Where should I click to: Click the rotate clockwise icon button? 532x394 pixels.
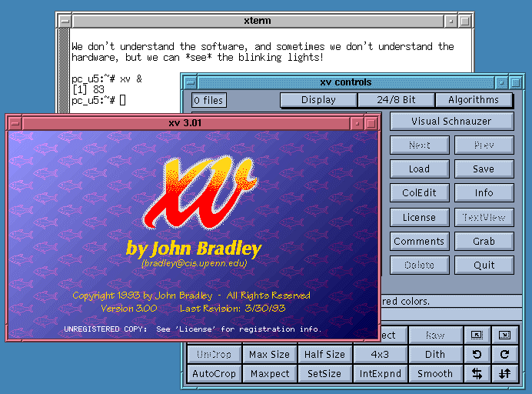click(504, 354)
